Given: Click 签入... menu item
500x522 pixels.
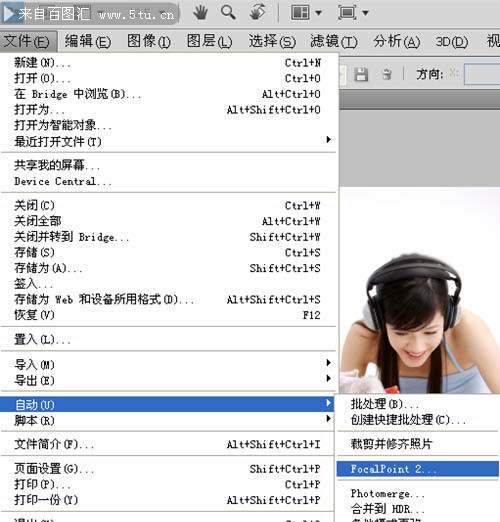Looking at the screenshot, I should [168, 284].
